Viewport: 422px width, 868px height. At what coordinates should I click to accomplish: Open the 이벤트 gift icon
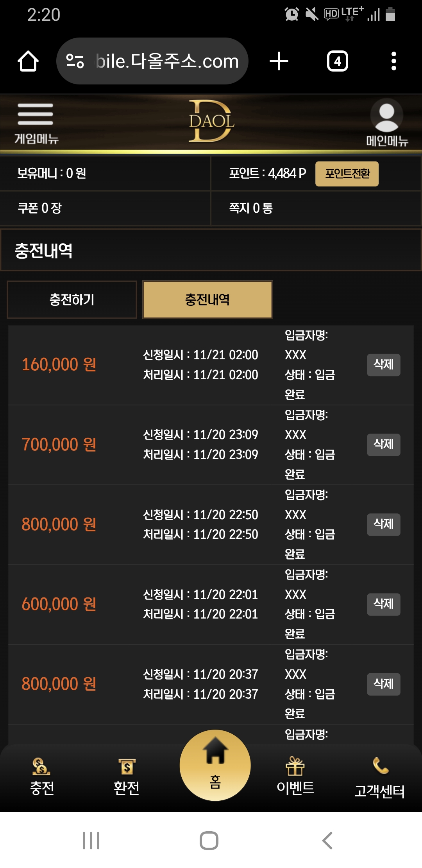(x=295, y=776)
